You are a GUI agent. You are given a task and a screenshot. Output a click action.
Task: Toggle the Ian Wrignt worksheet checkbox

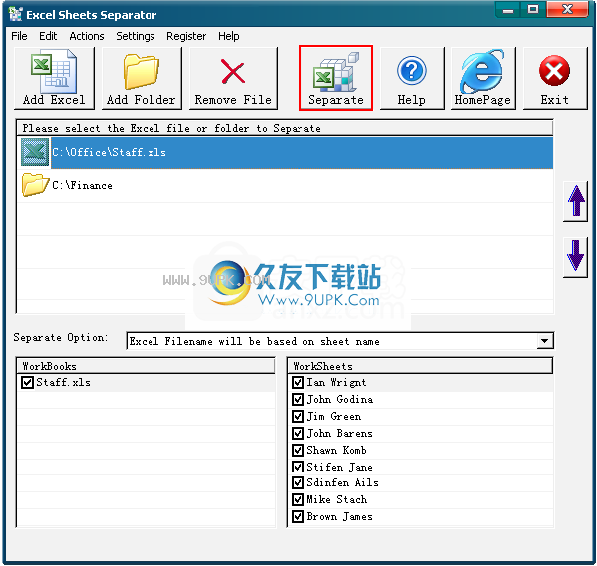point(298,382)
